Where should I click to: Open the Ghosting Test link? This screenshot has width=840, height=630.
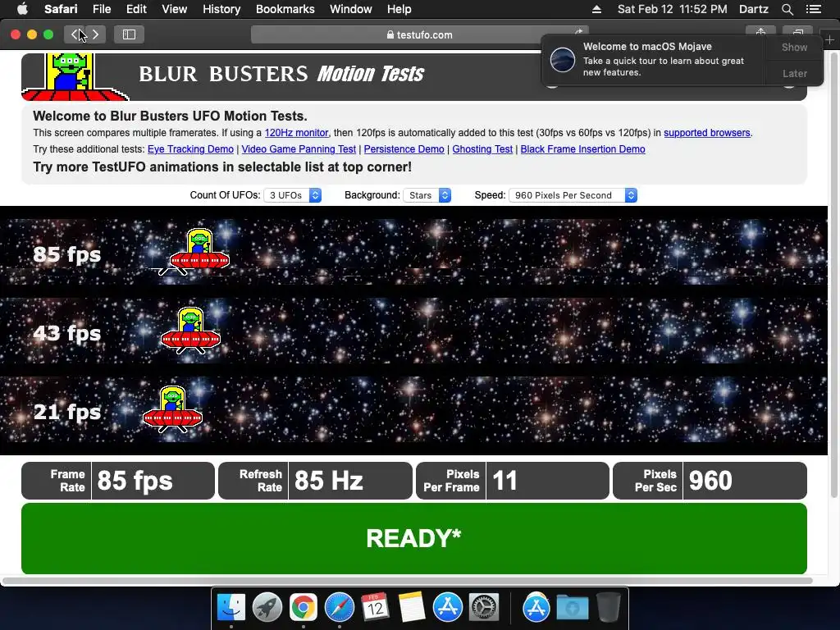(x=482, y=149)
